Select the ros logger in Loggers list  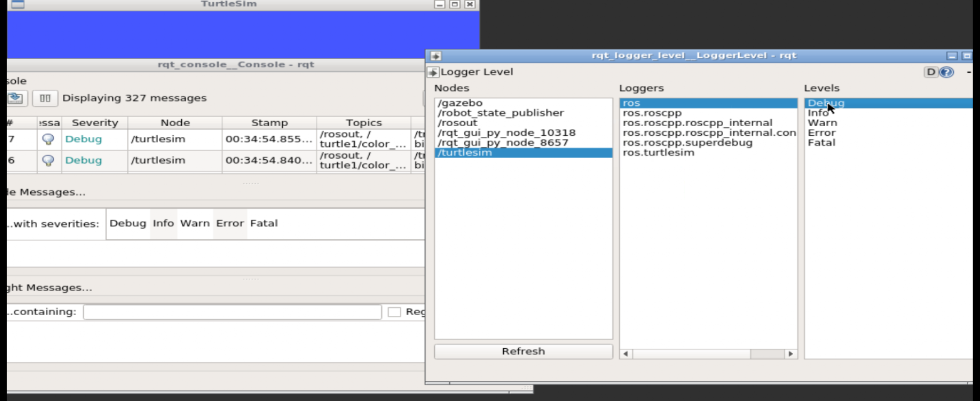(x=708, y=103)
